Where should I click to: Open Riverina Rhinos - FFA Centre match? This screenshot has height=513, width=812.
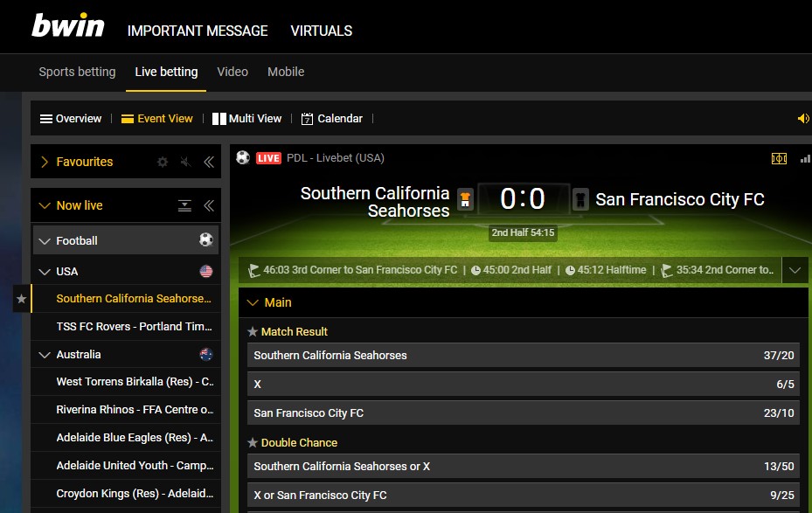pos(126,410)
